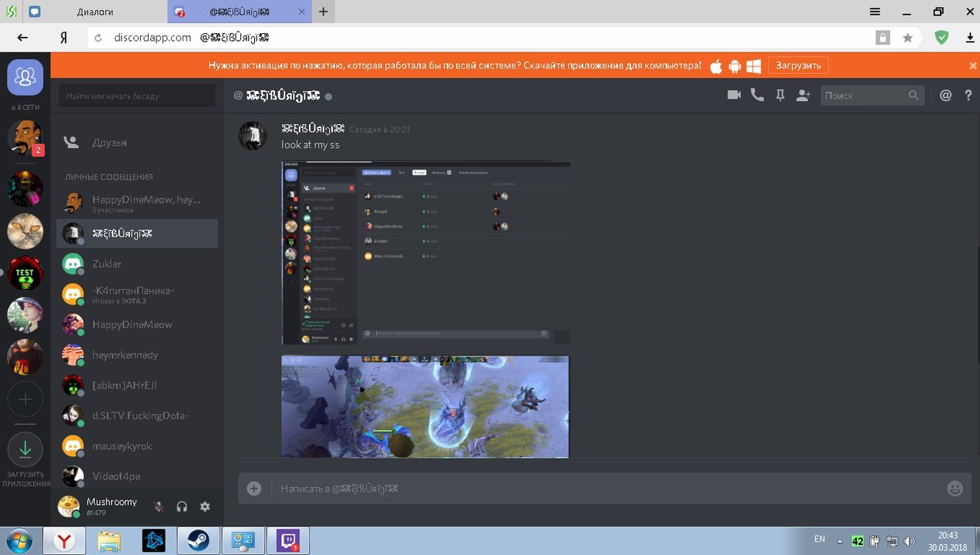The height and width of the screenshot is (555, 980).
Task: Click the green protection shield icon
Action: click(x=941, y=37)
